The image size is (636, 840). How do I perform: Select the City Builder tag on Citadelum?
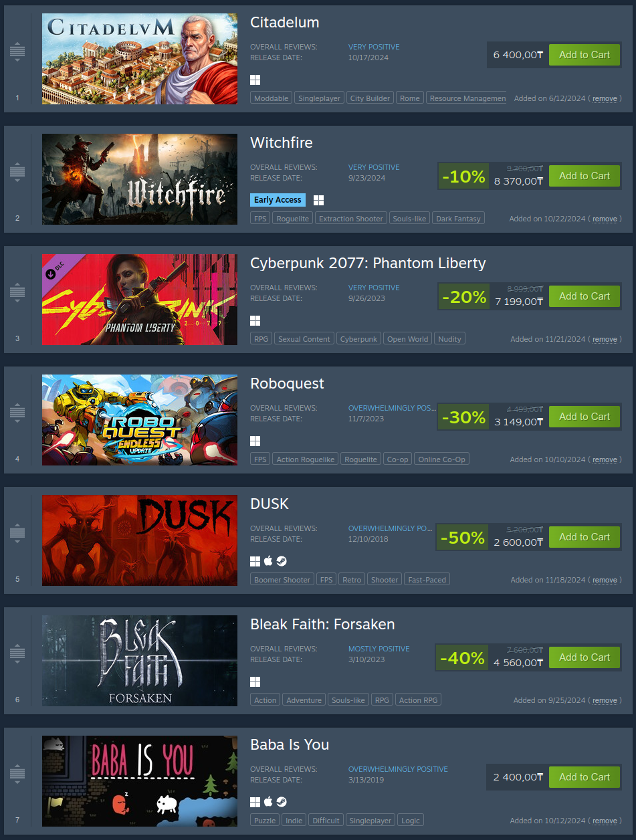[370, 98]
